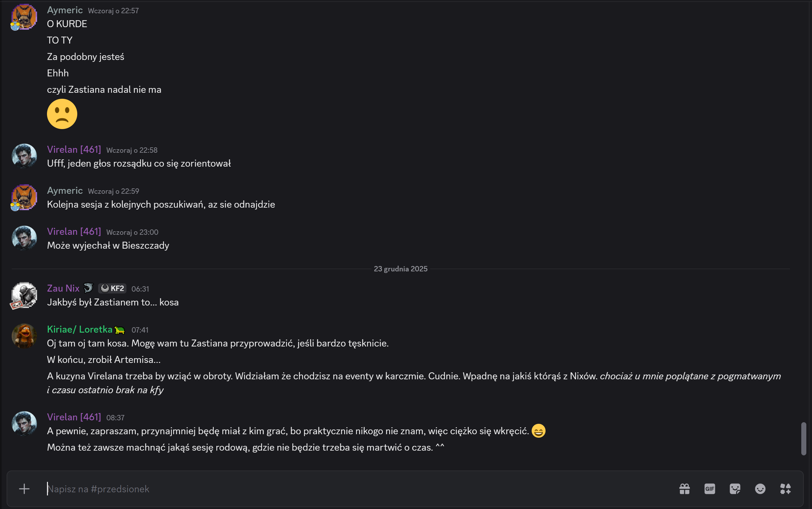Screen dimensions: 812x509
Task: Click the chat scrollbar thumb
Action: (x=803, y=438)
